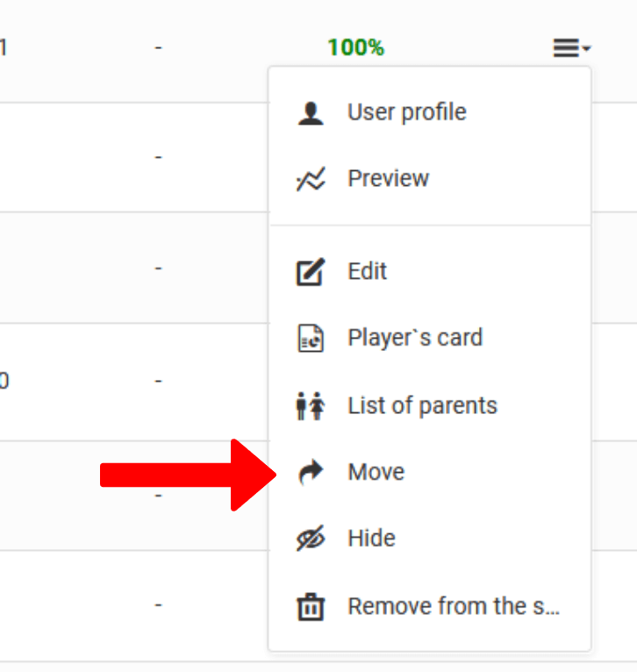
Task: Click the caret beside the hamburger icon
Action: point(587,49)
